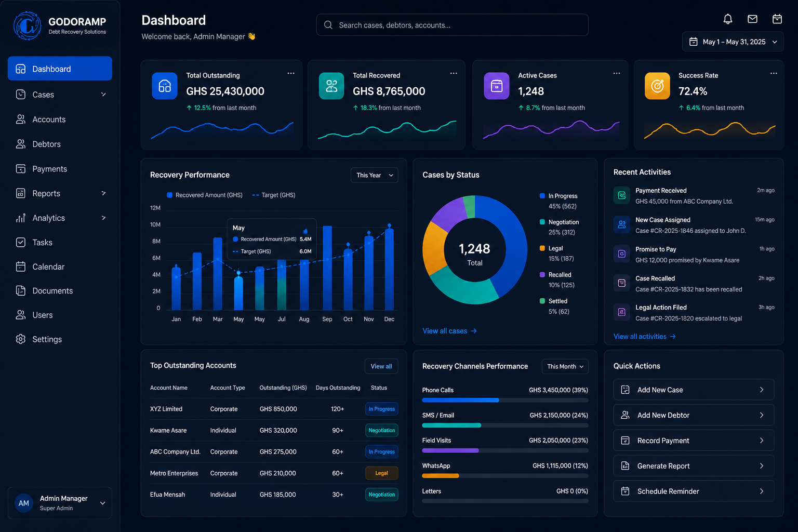The image size is (798, 532).
Task: Click the Sep bar in Recovery Performance chart
Action: point(327,268)
